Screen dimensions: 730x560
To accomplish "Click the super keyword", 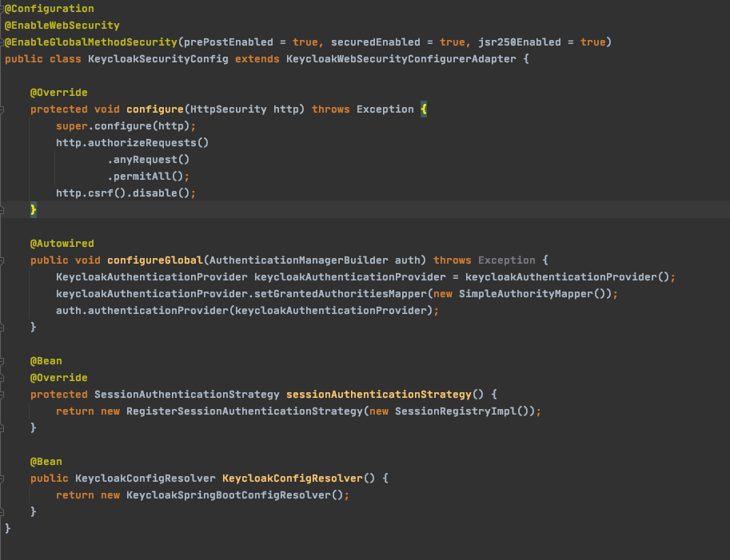I will point(72,126).
